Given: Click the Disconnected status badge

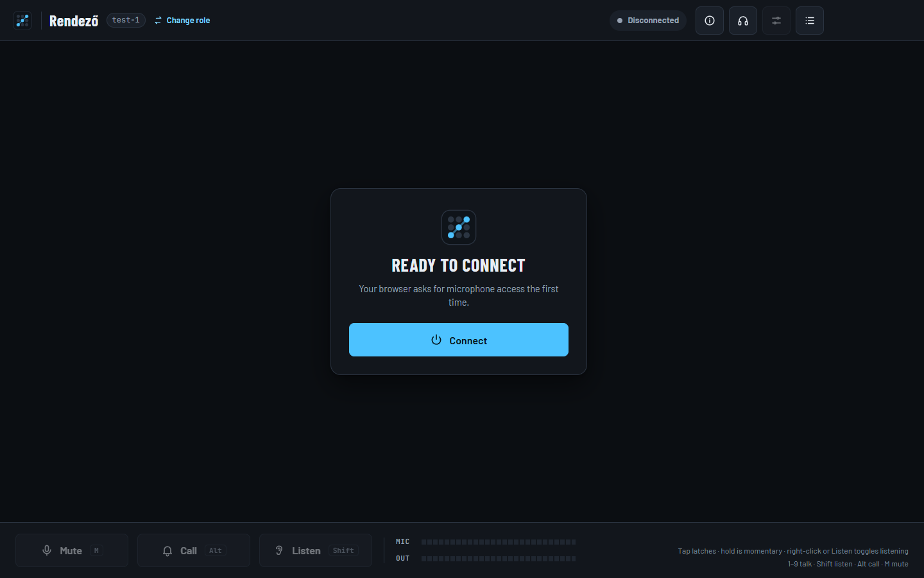Looking at the screenshot, I should pos(648,21).
